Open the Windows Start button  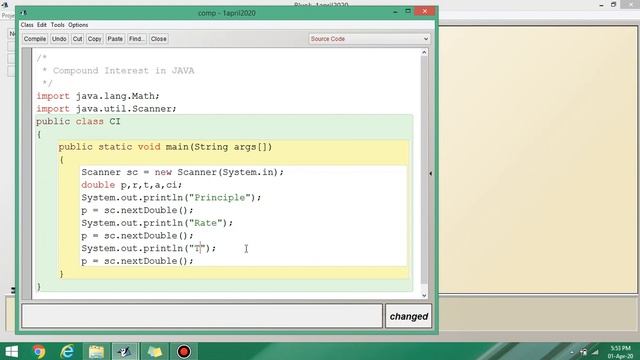11,351
